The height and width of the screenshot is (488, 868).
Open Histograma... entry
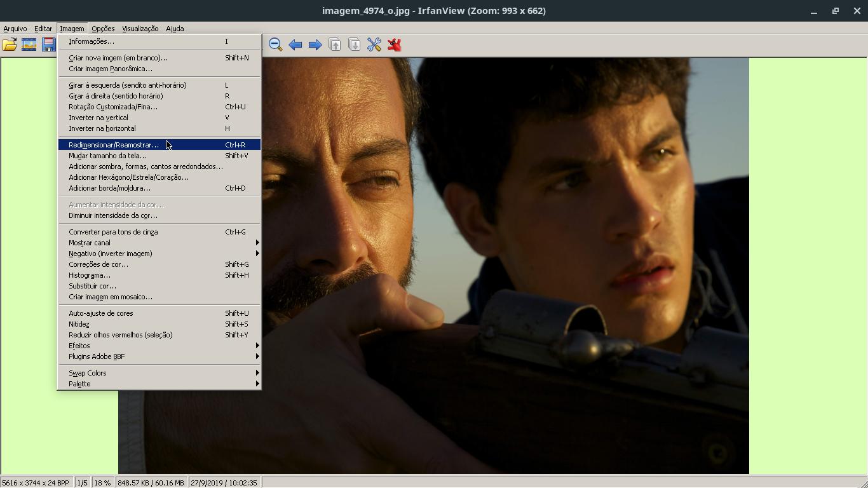click(159, 275)
